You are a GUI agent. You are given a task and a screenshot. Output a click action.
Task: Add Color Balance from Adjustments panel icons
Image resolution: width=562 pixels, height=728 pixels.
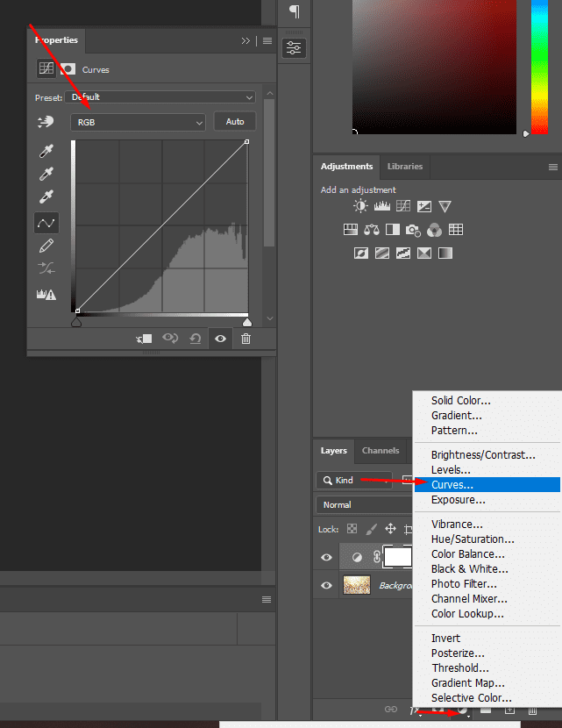click(371, 230)
